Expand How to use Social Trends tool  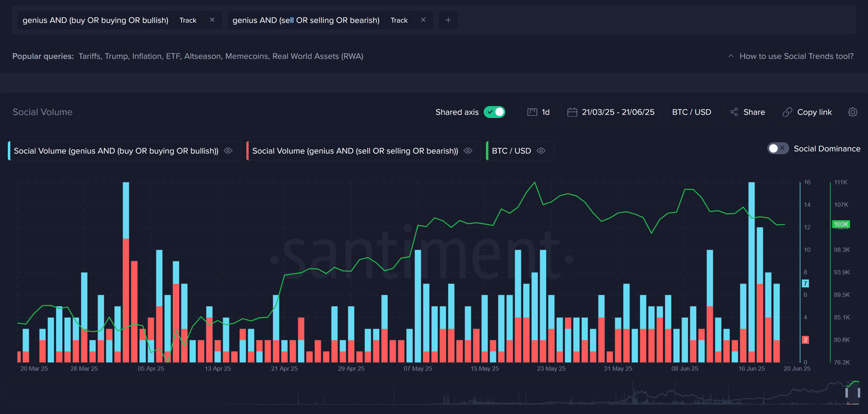pos(791,56)
